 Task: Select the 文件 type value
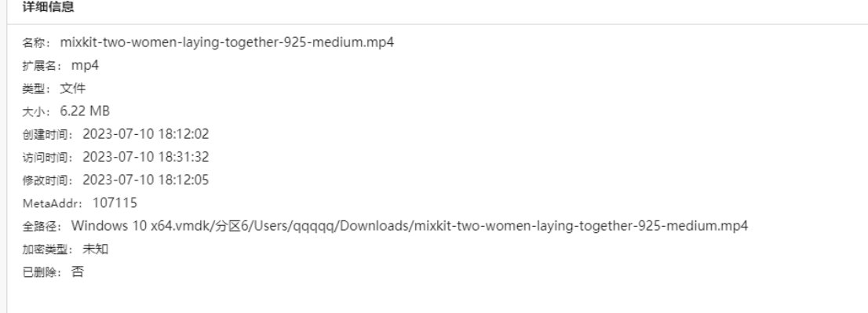(x=72, y=89)
